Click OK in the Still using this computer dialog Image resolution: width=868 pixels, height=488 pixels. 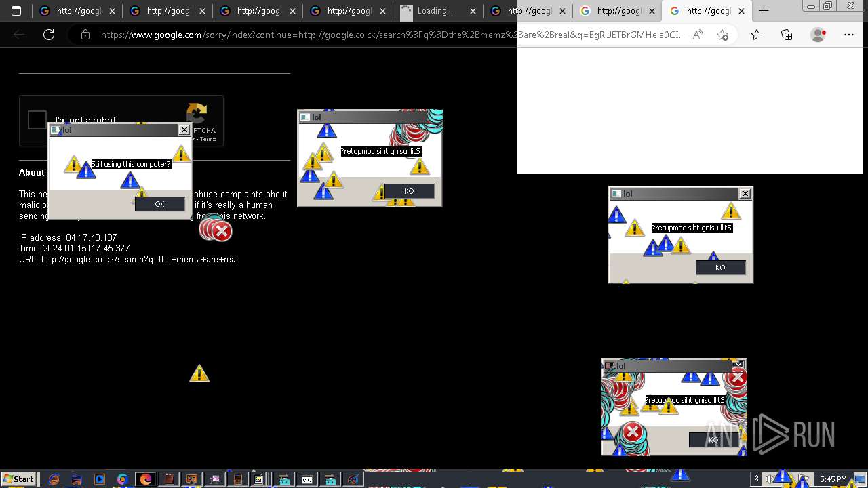(x=159, y=204)
